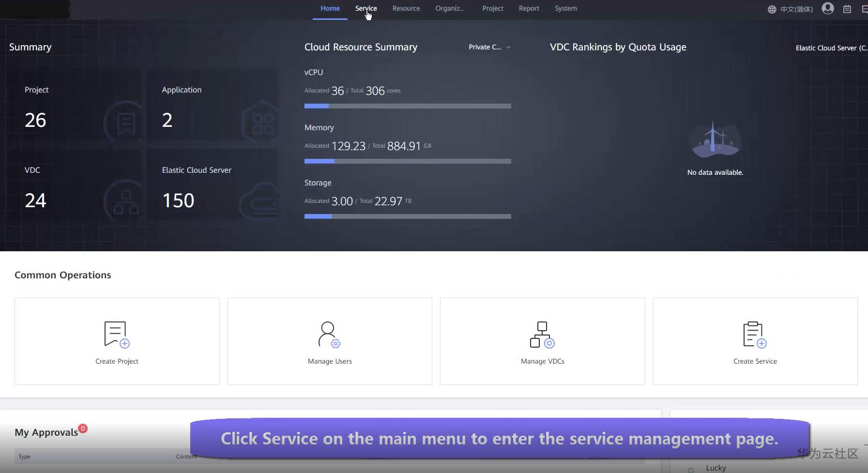Click the clipboard icon in the top bar
868x473 pixels.
[847, 9]
